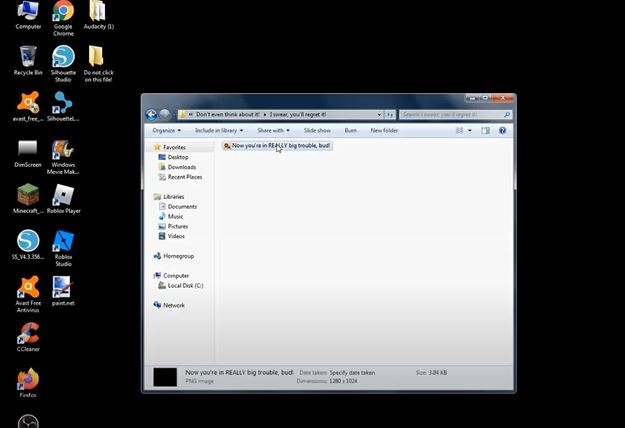Viewport: 625px width, 428px height.
Task: Open the views options dropdown arrow
Action: [x=470, y=130]
